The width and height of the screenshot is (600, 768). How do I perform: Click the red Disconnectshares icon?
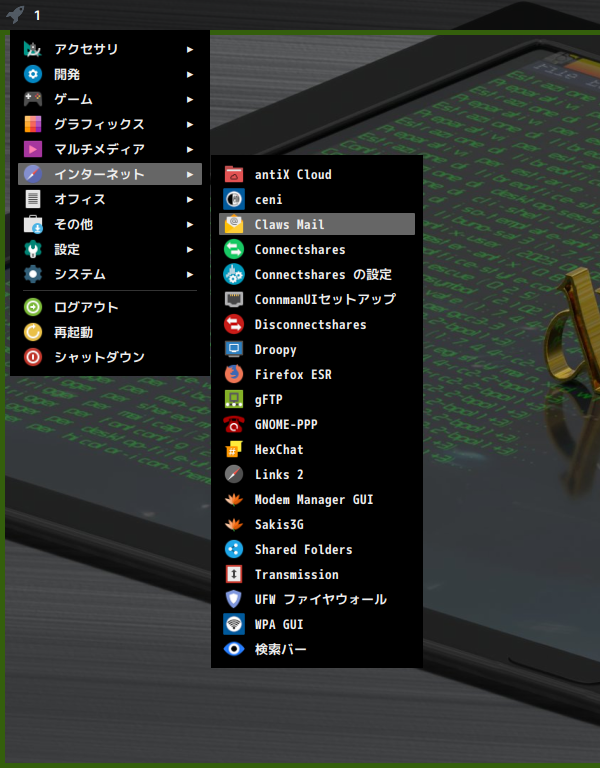[x=234, y=324]
